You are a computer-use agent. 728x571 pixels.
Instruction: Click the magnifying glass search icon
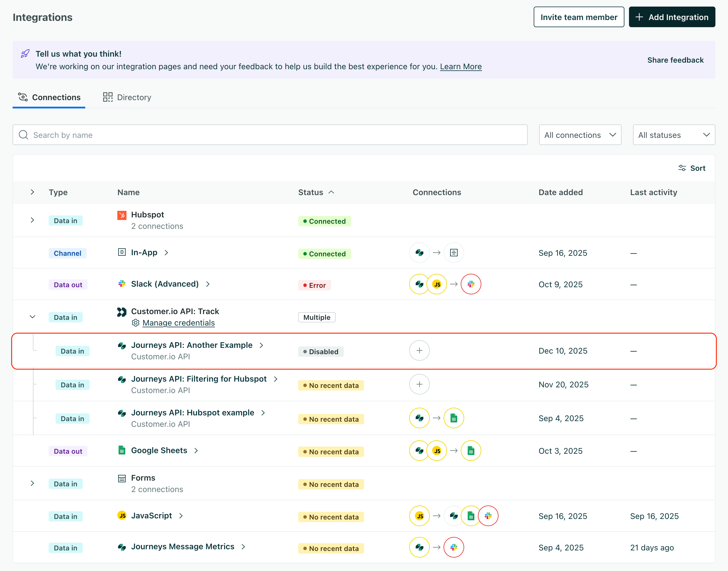[23, 135]
